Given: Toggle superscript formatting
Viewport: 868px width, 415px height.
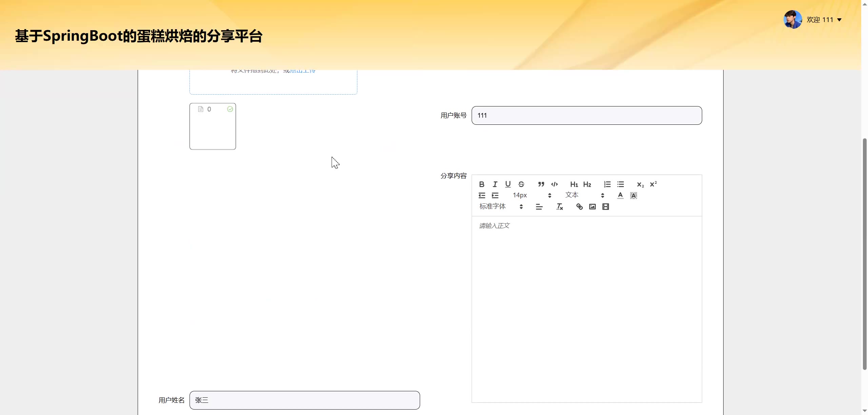Looking at the screenshot, I should 653,184.
